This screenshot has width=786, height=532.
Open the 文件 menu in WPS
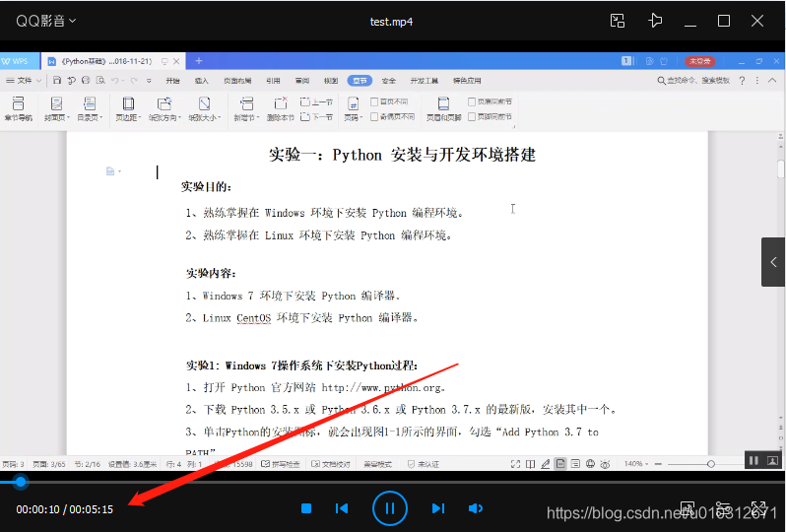click(23, 80)
